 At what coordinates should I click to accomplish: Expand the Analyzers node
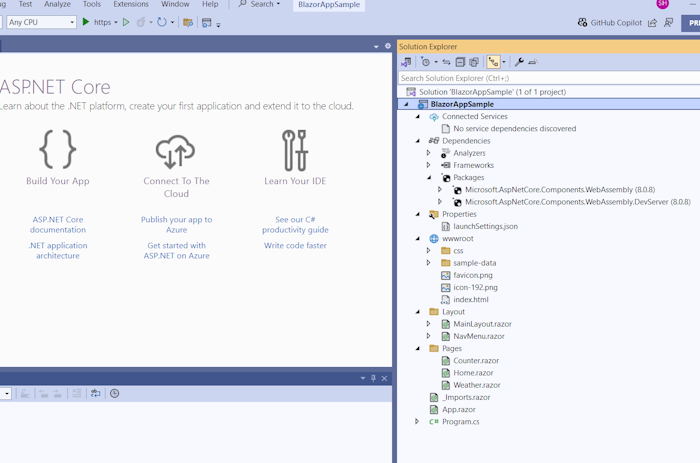[429, 153]
